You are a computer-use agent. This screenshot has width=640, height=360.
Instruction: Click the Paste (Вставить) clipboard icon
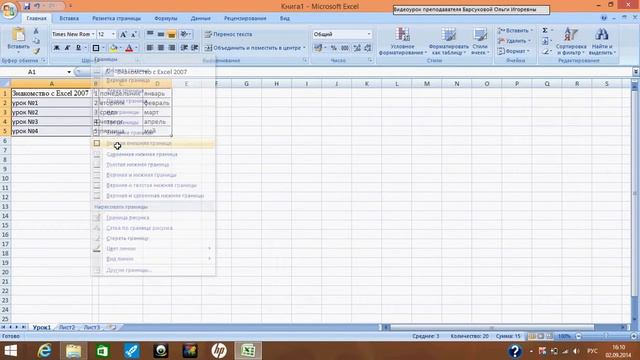point(18,35)
